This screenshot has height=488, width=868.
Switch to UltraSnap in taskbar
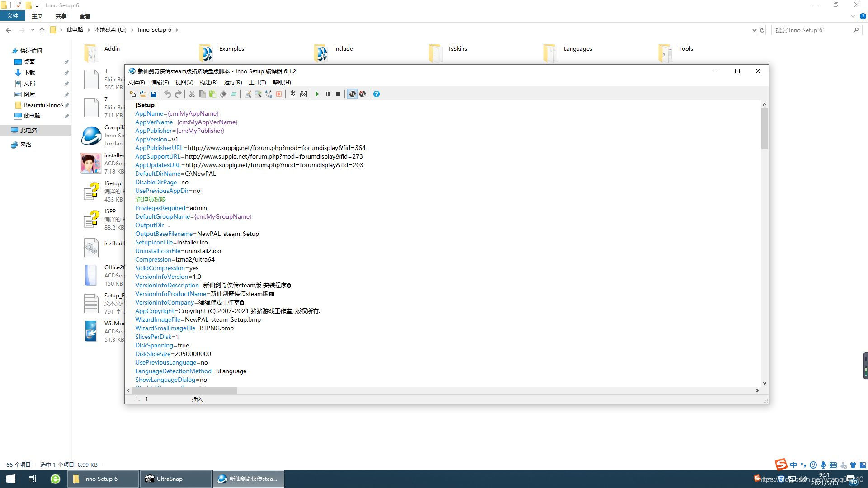tap(176, 479)
